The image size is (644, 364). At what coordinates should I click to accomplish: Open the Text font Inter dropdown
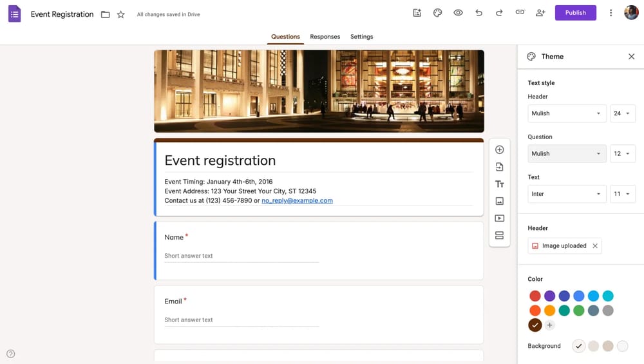(566, 194)
